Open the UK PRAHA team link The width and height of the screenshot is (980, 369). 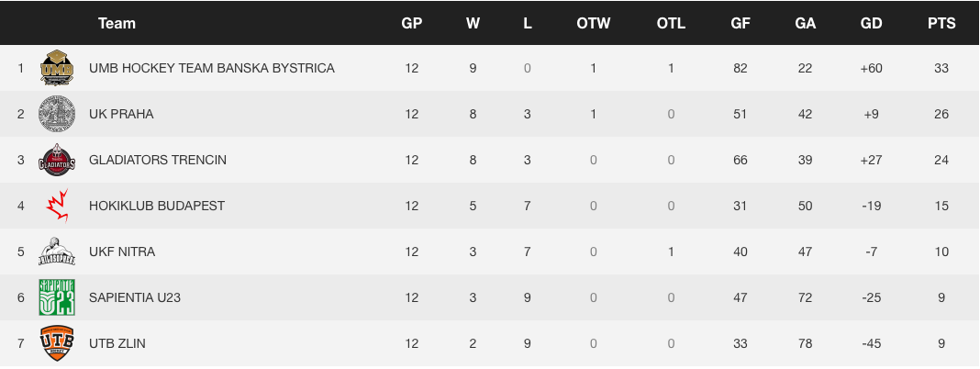tap(121, 114)
